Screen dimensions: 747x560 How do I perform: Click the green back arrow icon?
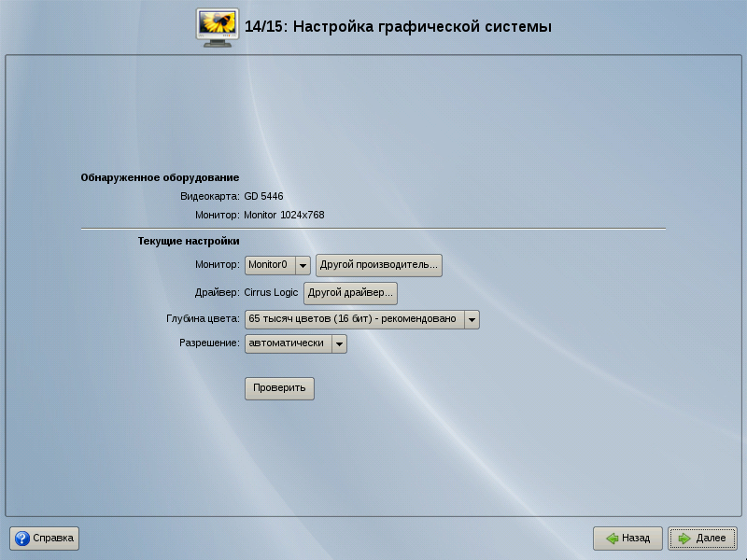pos(612,539)
